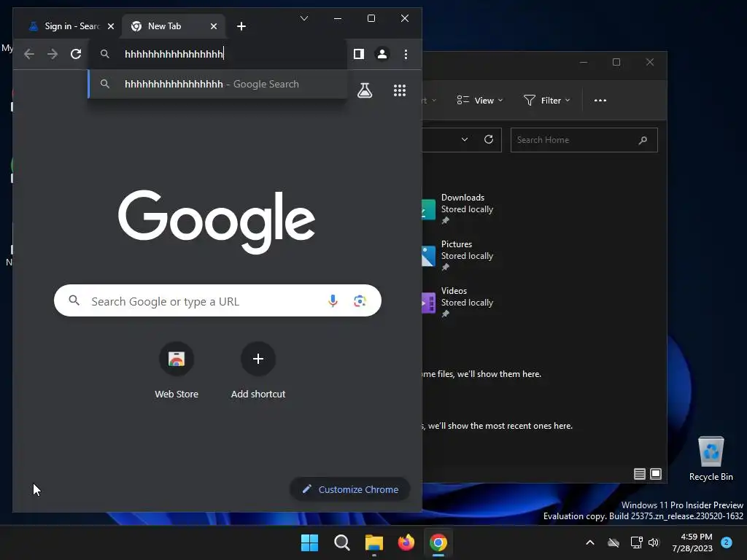747x560 pixels.
Task: Open Filter dropdown in File Explorer
Action: [547, 101]
